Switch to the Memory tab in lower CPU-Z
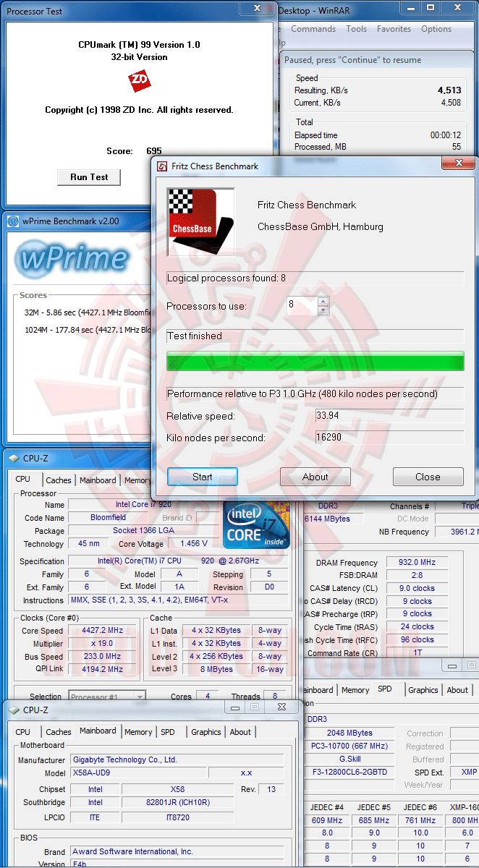The height and width of the screenshot is (868, 479). pyautogui.click(x=138, y=732)
